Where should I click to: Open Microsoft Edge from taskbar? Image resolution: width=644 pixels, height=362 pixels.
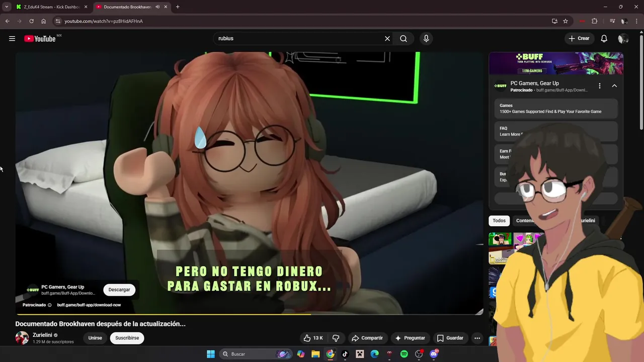375,354
